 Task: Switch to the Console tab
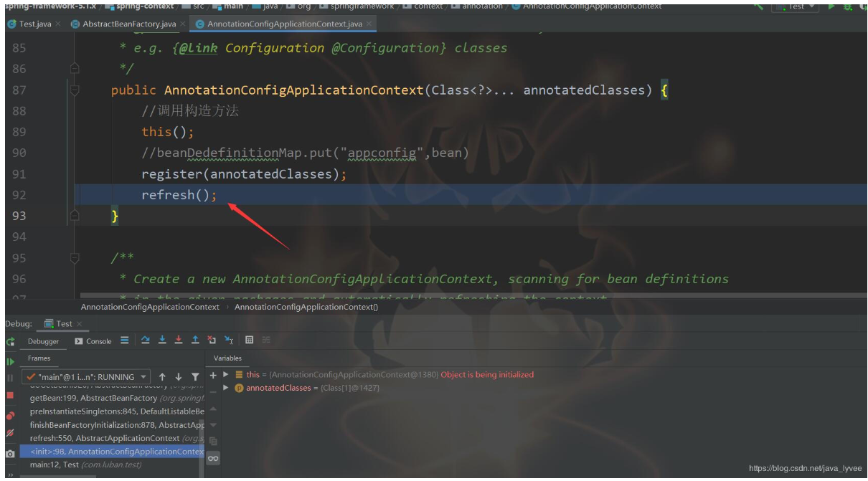pos(93,341)
